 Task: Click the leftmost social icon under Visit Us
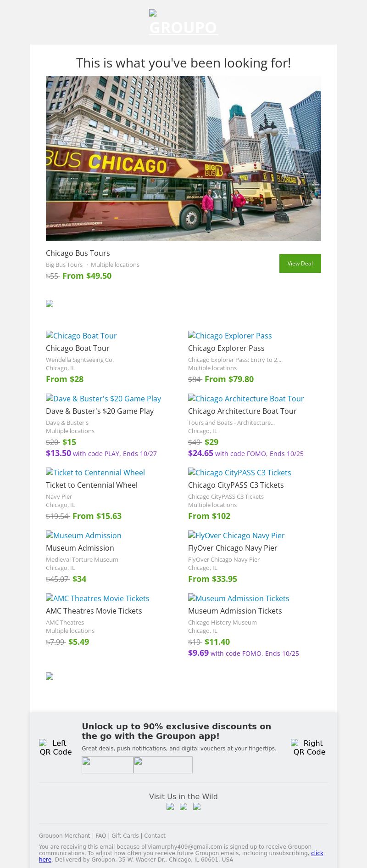[x=170, y=806]
